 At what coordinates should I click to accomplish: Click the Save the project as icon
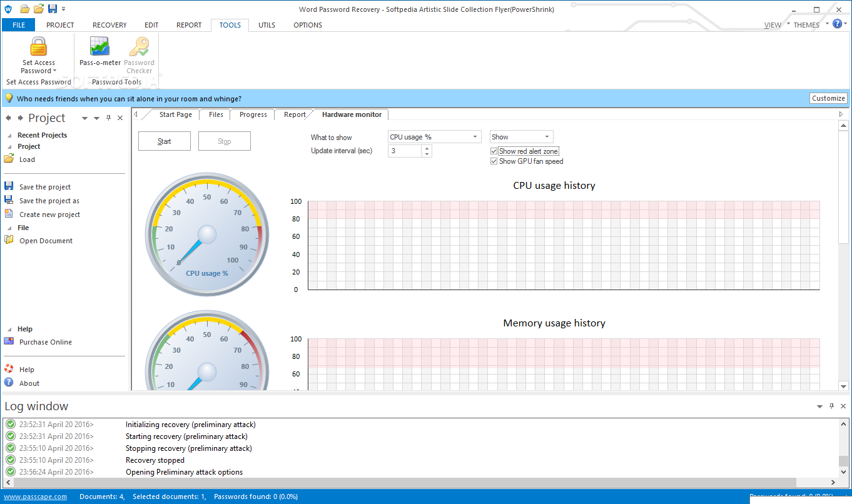[x=9, y=200]
